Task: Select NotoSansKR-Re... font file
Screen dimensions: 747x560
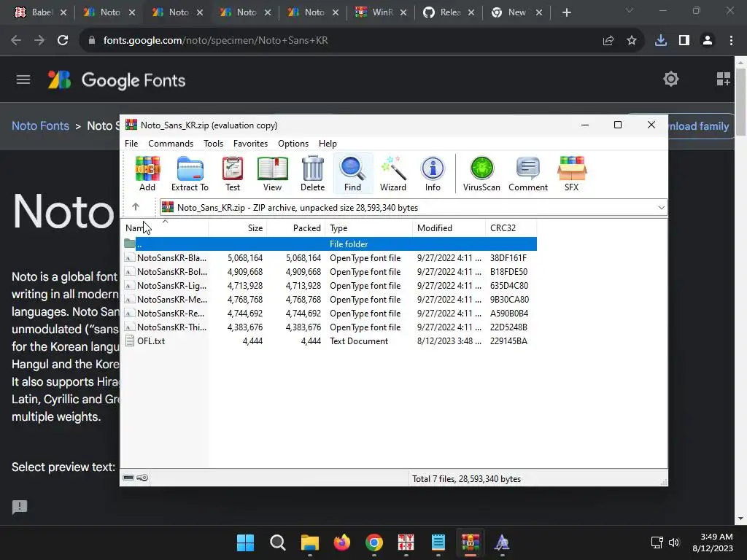Action: [330, 313]
